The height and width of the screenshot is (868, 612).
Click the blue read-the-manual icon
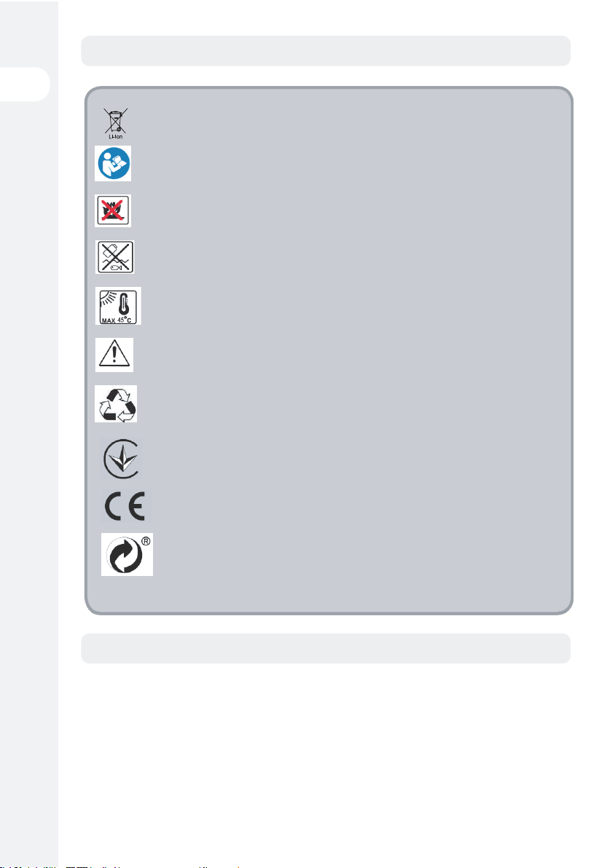coord(113,163)
